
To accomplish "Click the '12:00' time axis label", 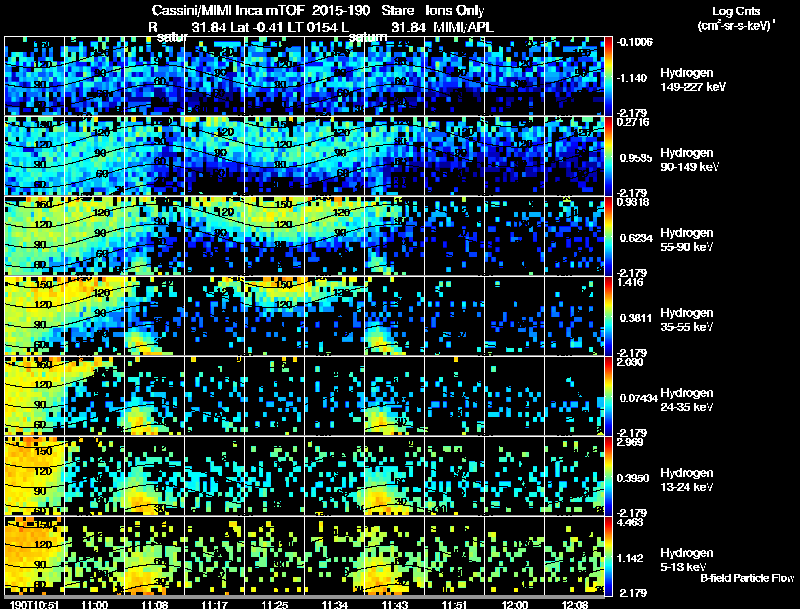I will point(515,605).
